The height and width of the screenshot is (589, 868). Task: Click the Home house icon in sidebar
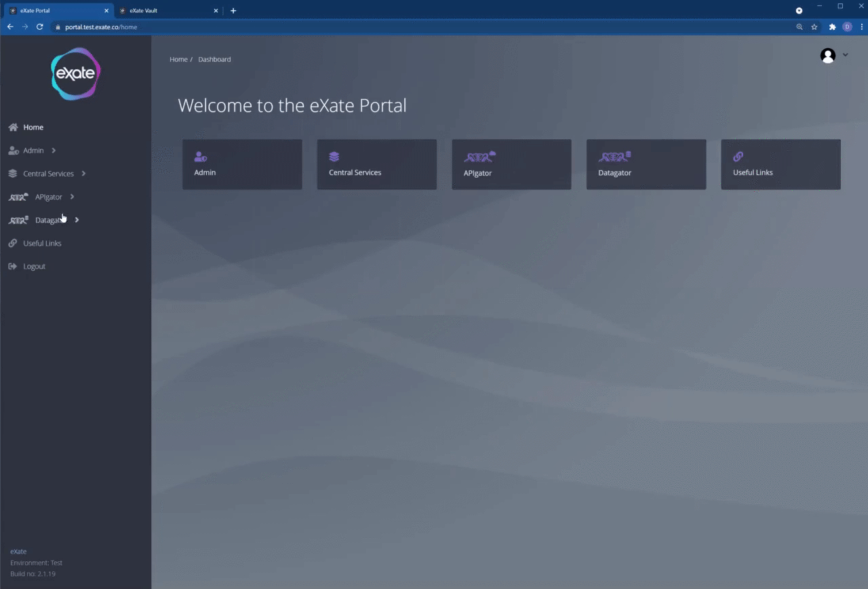point(13,128)
